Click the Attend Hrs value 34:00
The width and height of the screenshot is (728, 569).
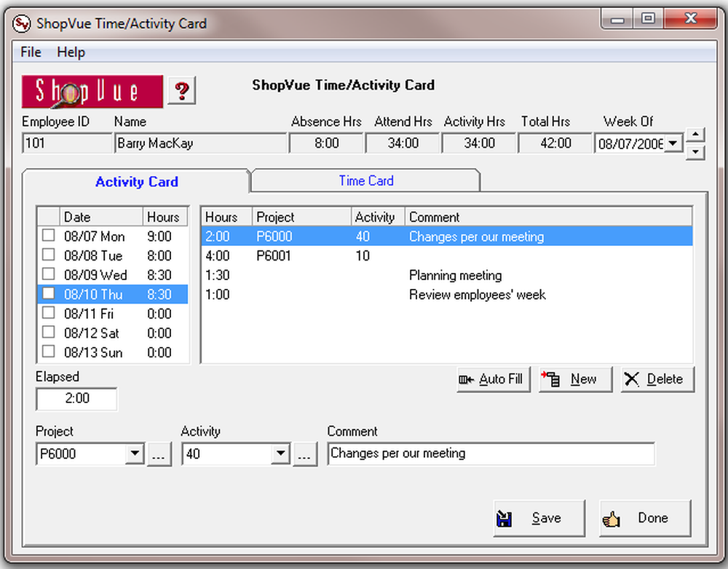403,143
